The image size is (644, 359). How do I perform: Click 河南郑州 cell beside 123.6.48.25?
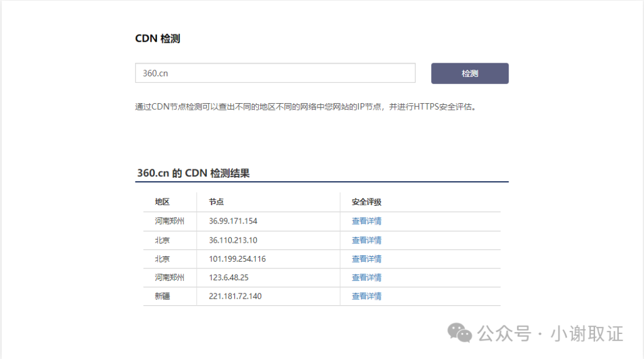pyautogui.click(x=169, y=278)
